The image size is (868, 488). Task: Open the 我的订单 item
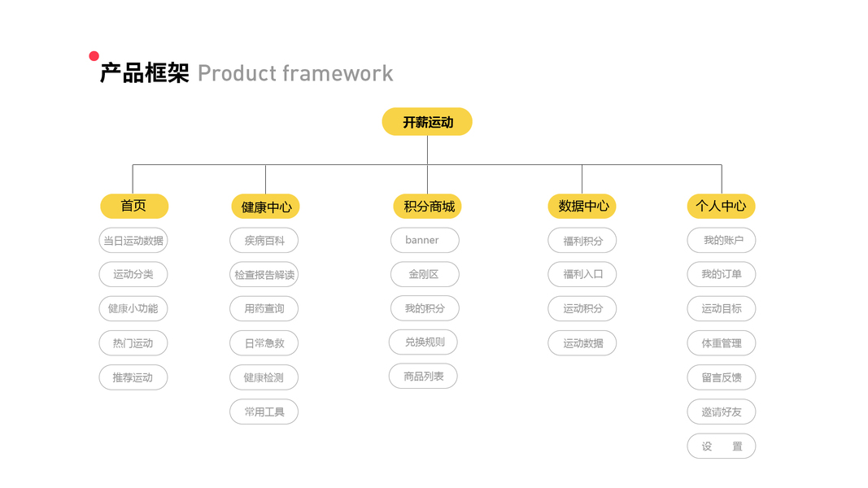point(722,275)
